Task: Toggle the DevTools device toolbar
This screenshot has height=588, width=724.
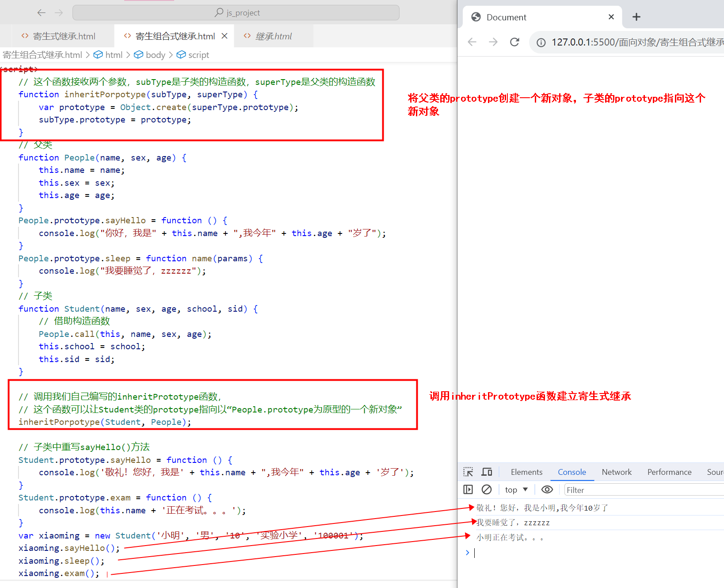Action: (487, 472)
